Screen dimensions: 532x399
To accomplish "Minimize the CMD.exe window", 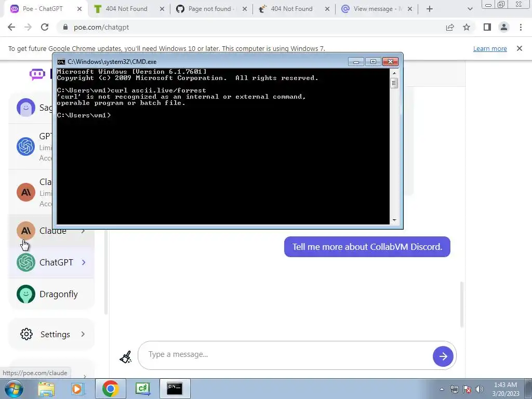I will [356, 61].
